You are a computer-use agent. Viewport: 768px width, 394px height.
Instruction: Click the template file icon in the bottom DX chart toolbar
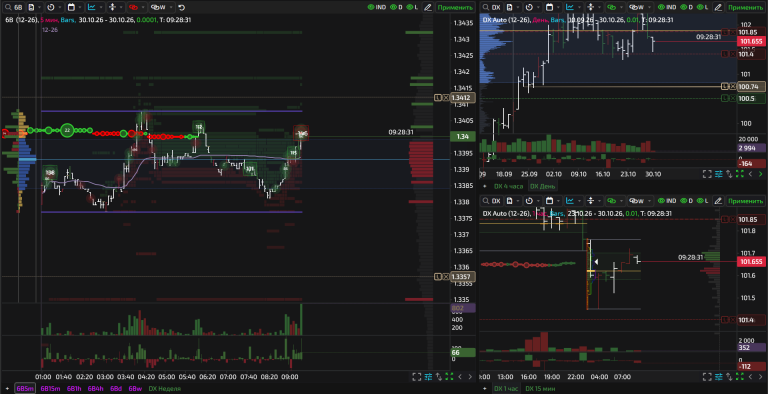pyautogui.click(x=509, y=201)
